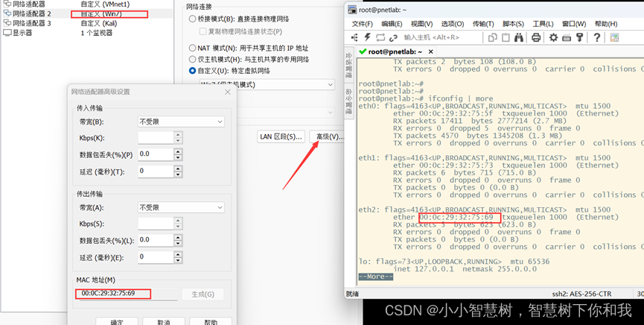644x325 pixels.
Task: Click the 取消 button in advanced settings
Action: [x=164, y=321]
